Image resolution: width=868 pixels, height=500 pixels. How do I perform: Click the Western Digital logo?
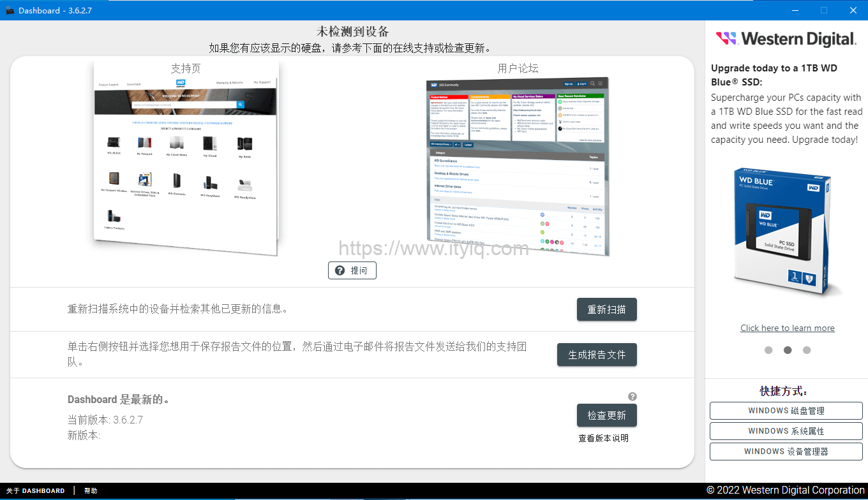point(786,39)
